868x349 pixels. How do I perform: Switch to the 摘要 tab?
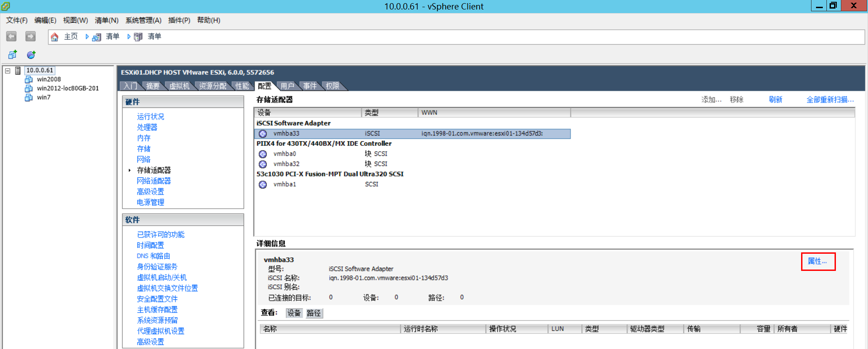click(x=153, y=86)
